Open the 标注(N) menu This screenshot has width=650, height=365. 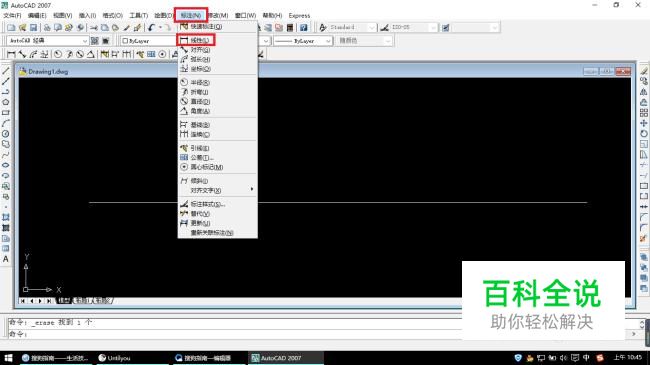pyautogui.click(x=191, y=15)
